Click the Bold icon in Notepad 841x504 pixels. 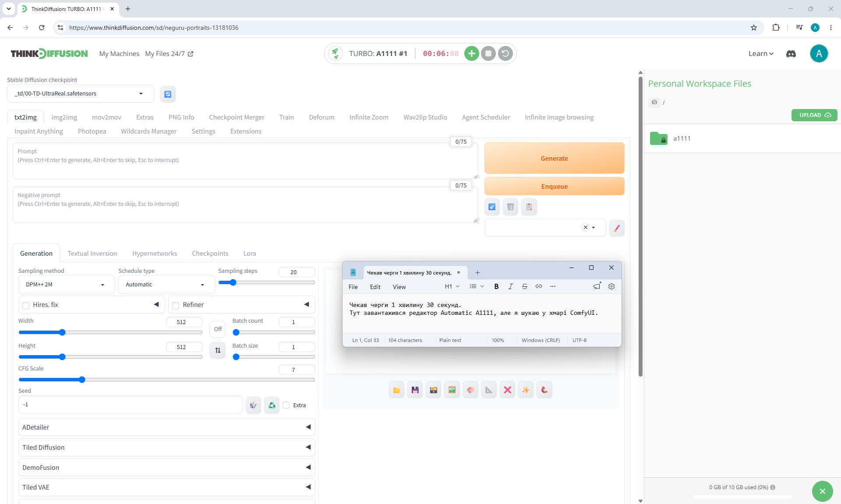tap(496, 286)
